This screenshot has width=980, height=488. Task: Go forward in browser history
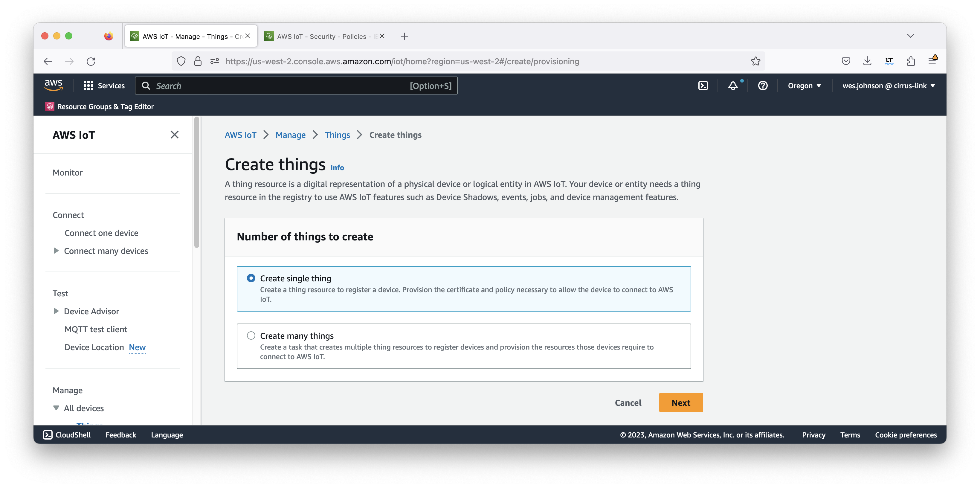(x=69, y=61)
